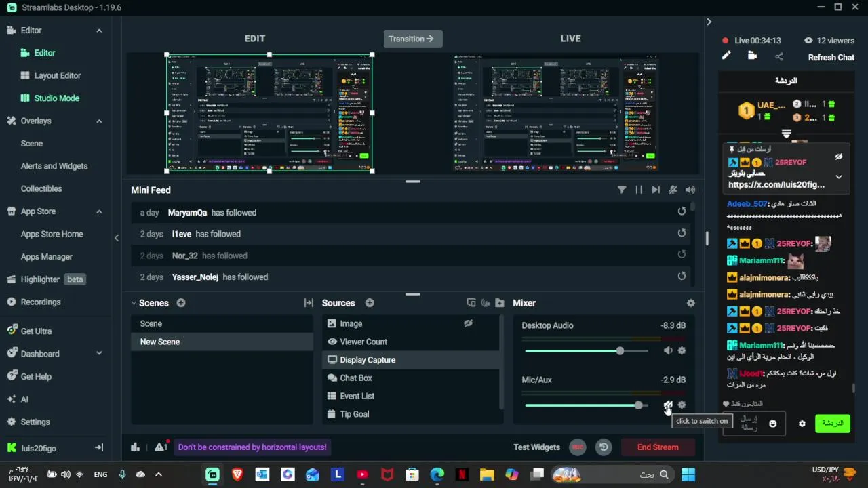The width and height of the screenshot is (868, 488).
Task: Collapse the left sidebar arrow
Action: 116,237
